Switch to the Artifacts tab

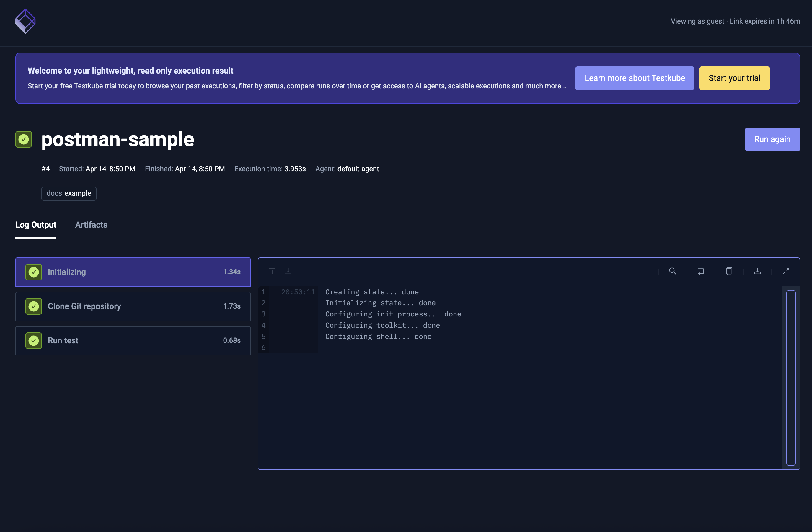click(x=91, y=225)
